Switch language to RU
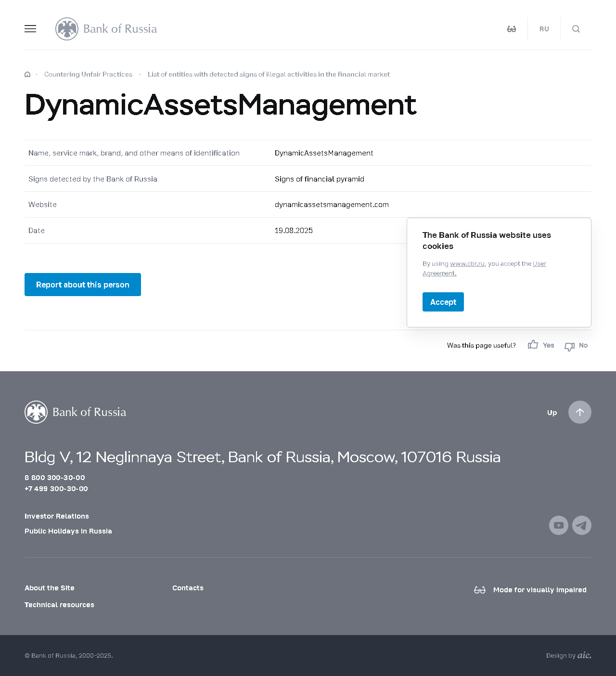This screenshot has height=676, width=616. pos(544,29)
